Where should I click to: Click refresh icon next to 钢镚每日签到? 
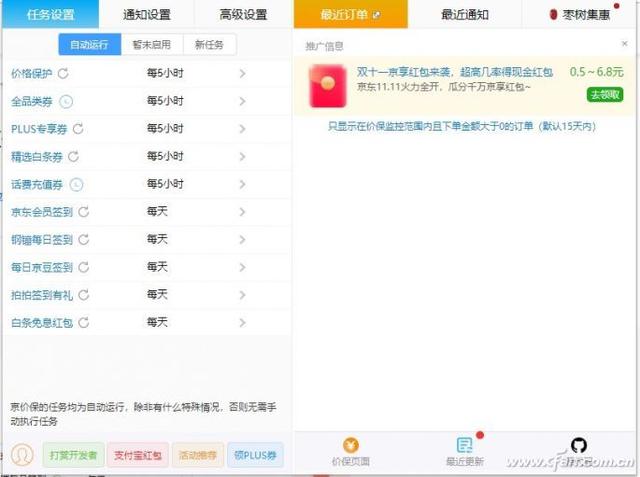(x=84, y=240)
